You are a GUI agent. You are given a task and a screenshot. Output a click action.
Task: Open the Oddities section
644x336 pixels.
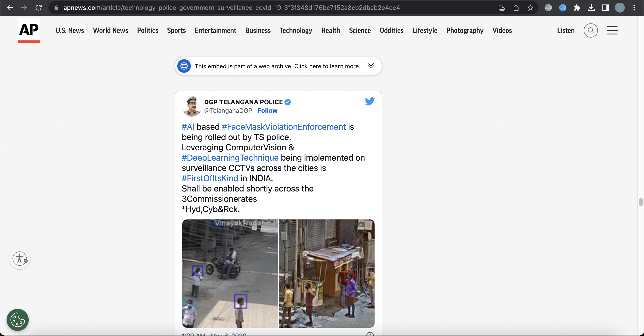pyautogui.click(x=392, y=30)
